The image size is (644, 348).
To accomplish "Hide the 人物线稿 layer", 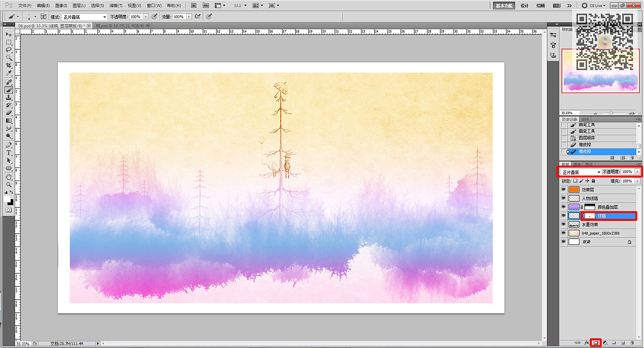I will (563, 198).
